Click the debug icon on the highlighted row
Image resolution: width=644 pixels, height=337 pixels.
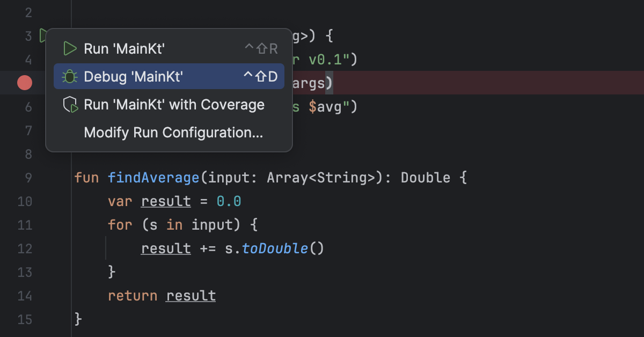[x=69, y=76]
